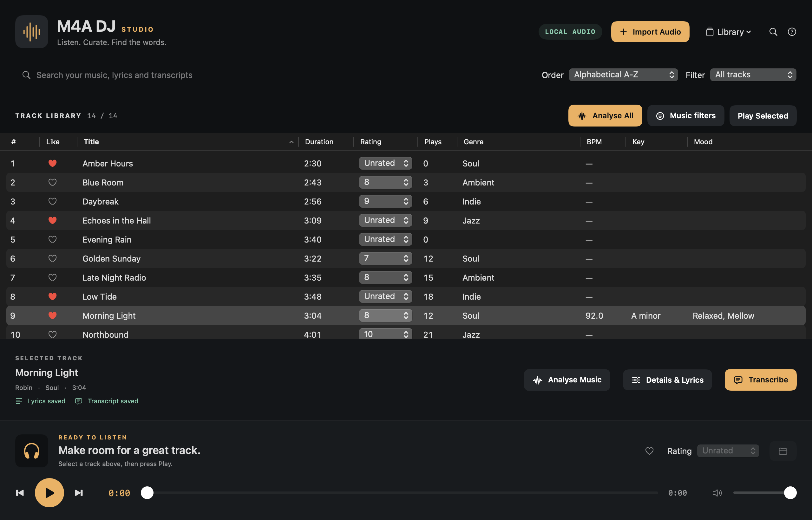The width and height of the screenshot is (812, 520).
Task: Click the folder icon beside player rating
Action: click(783, 451)
